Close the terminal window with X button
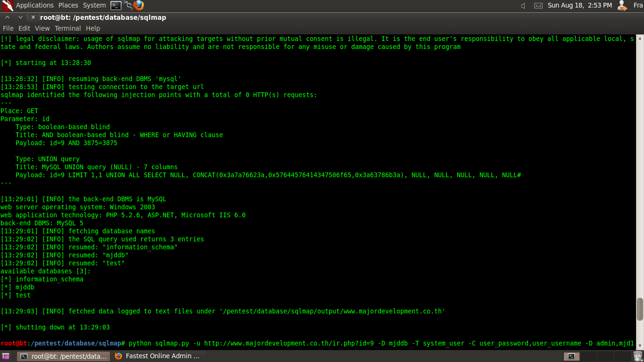The width and height of the screenshot is (644, 362). tap(33, 17)
